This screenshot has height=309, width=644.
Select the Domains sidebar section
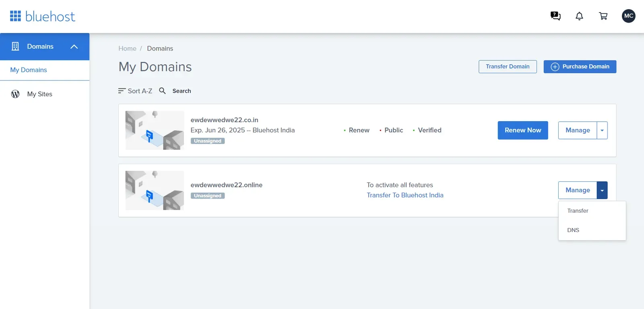(45, 47)
